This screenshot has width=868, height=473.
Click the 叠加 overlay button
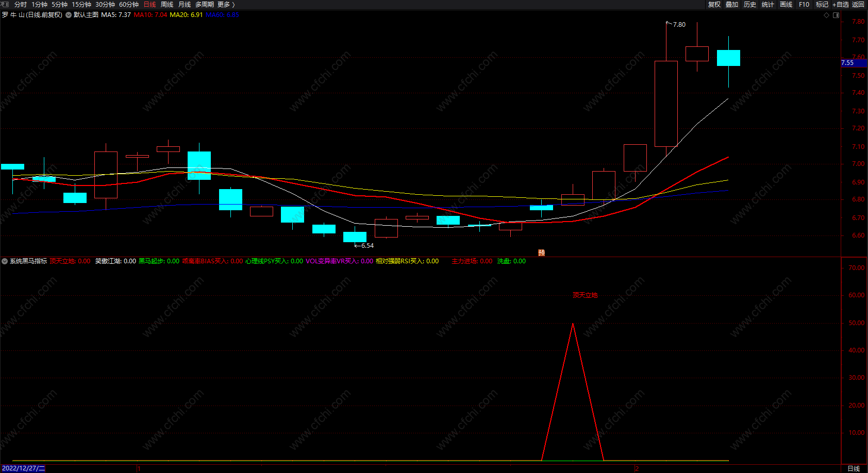tap(732, 5)
